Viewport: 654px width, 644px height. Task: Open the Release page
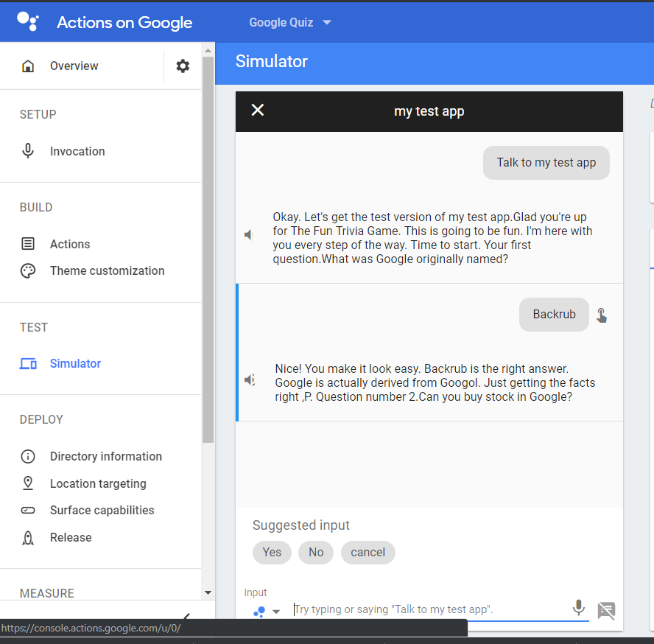click(71, 537)
